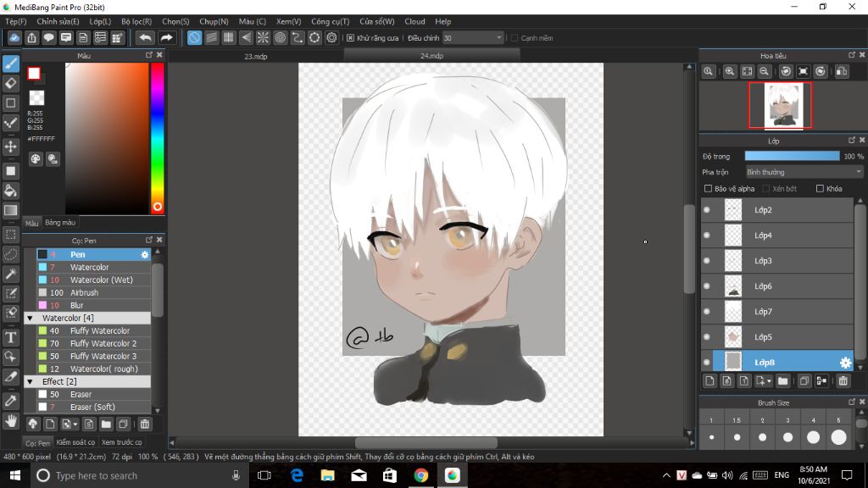Zoom out on the navigator panel
Viewport: 868px width, 488px height.
(x=765, y=71)
